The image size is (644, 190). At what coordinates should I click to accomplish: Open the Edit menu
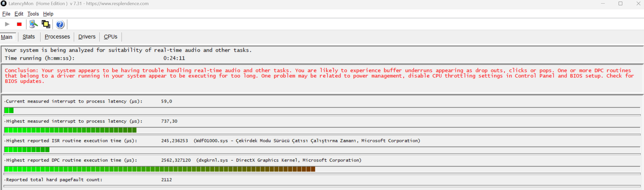[x=19, y=14]
